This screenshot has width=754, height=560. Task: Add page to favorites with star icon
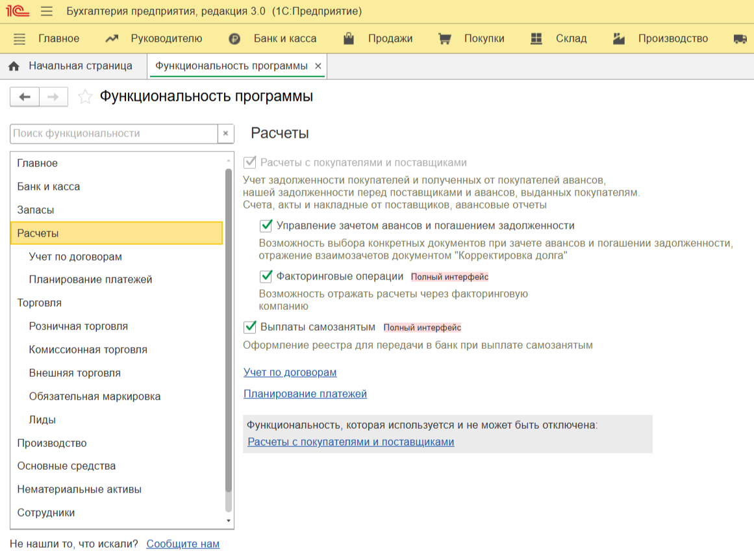coord(85,97)
